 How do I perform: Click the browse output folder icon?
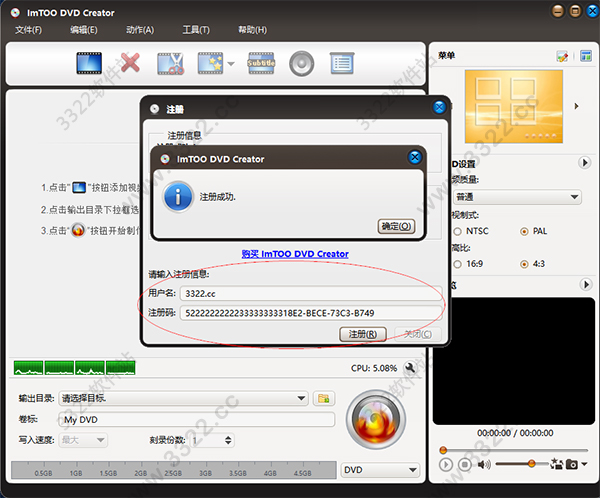pos(324,398)
